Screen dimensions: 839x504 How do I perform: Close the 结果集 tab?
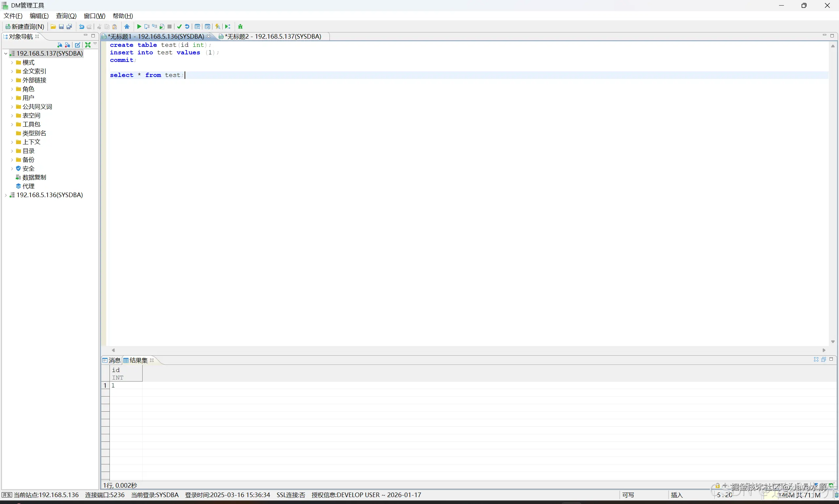(152, 360)
